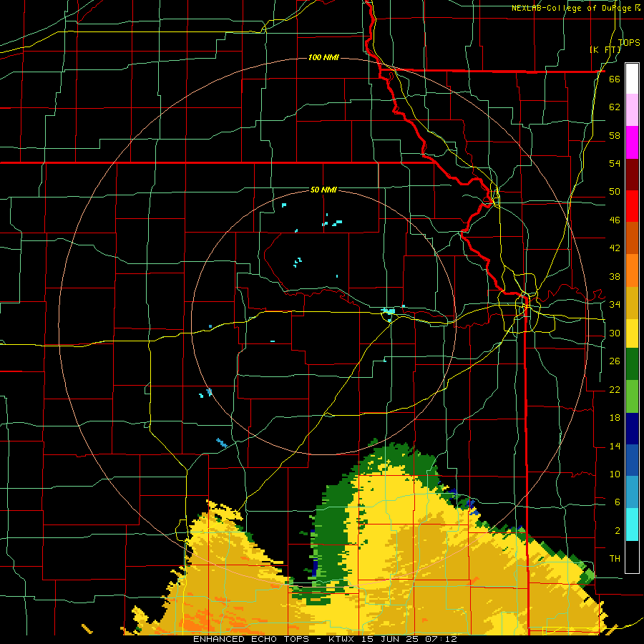Select the dark green legend swatch

click(x=632, y=364)
